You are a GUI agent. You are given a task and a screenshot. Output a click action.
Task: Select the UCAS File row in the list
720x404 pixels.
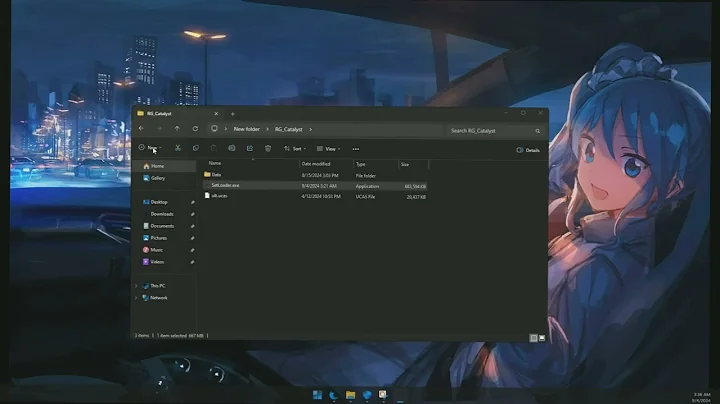pyautogui.click(x=315, y=196)
